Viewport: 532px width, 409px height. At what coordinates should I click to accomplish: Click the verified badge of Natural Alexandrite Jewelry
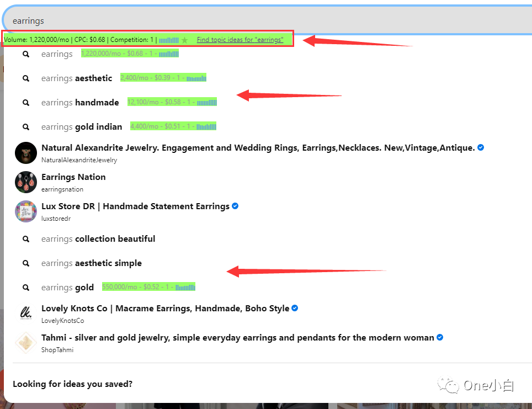(481, 147)
